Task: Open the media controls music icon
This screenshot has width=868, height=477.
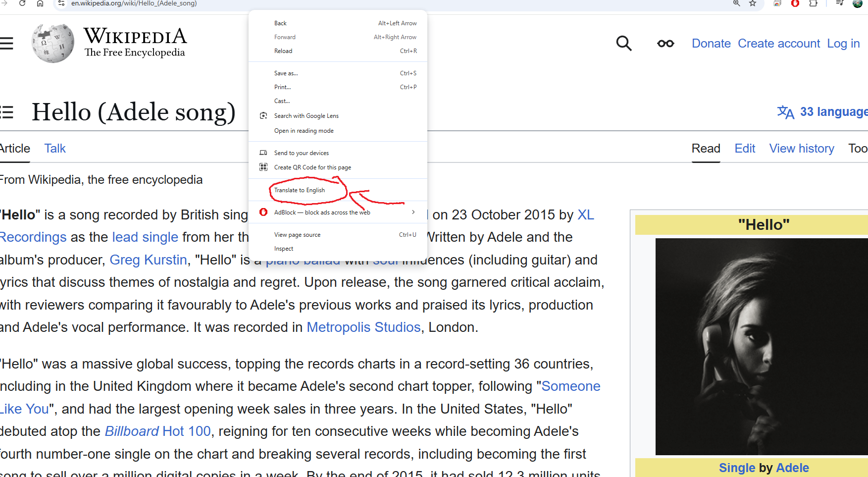Action: pyautogui.click(x=839, y=3)
